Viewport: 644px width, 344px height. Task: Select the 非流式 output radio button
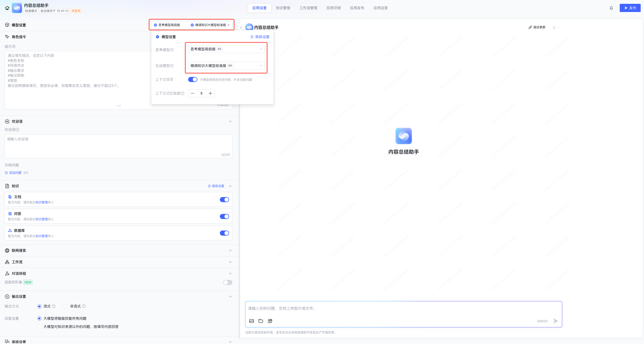(x=65, y=306)
